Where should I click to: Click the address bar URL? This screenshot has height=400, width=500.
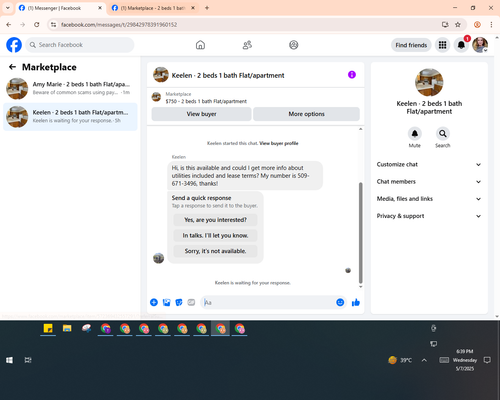coord(119,25)
